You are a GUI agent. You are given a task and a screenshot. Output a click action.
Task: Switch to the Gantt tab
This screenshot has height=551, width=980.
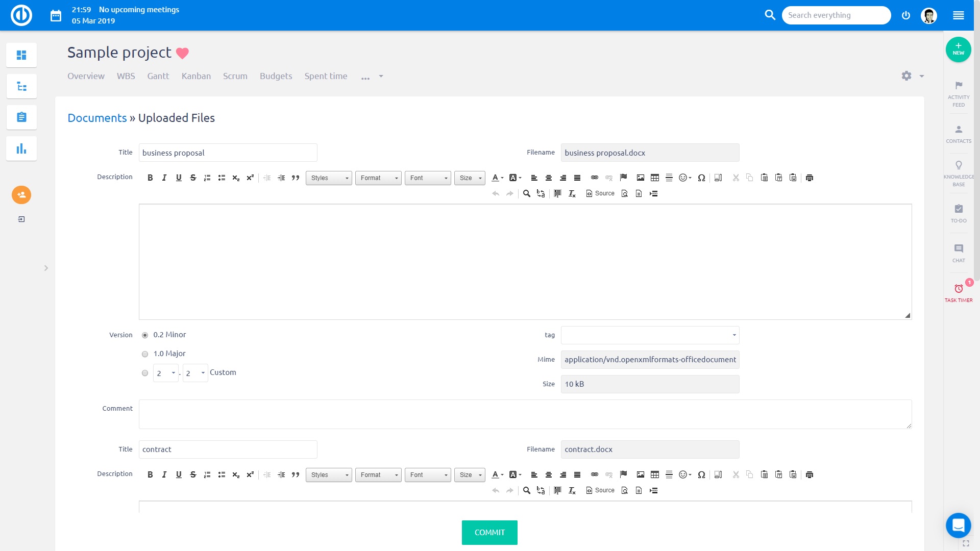coord(158,76)
